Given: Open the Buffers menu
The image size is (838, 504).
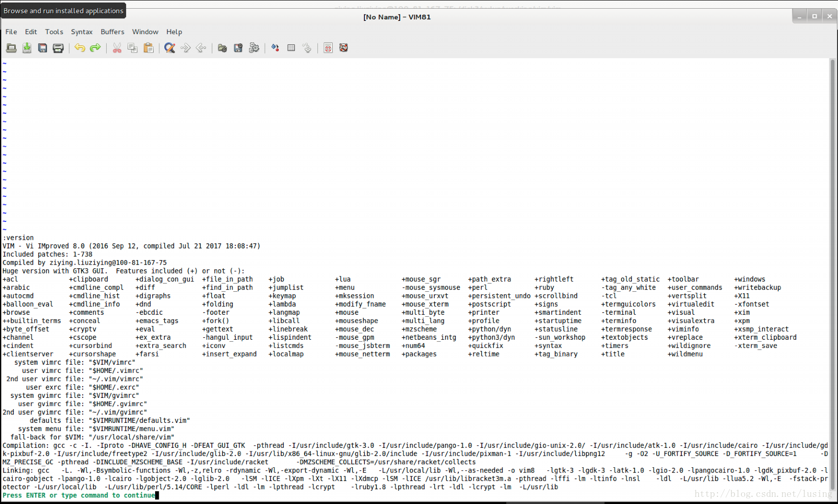Looking at the screenshot, I should 112,32.
